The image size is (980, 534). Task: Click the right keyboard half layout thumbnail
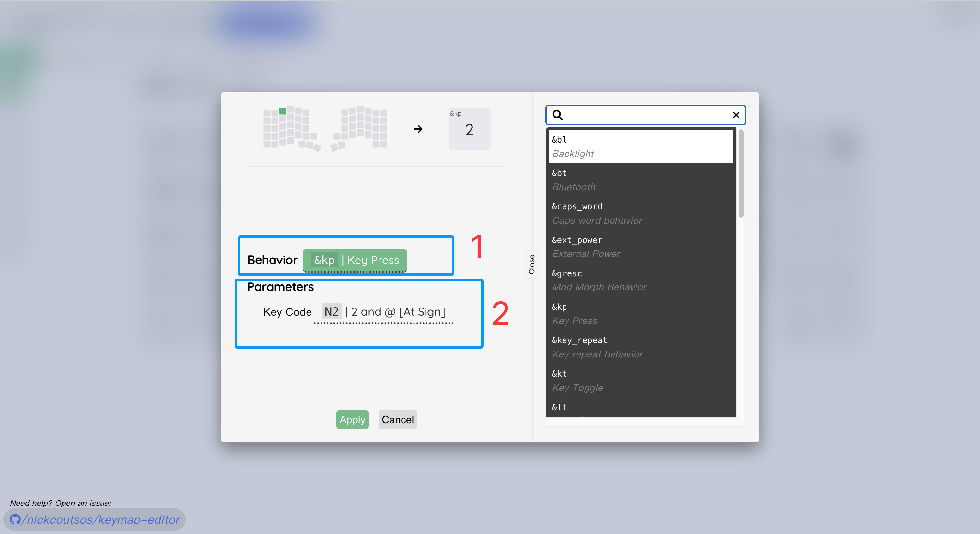click(358, 129)
